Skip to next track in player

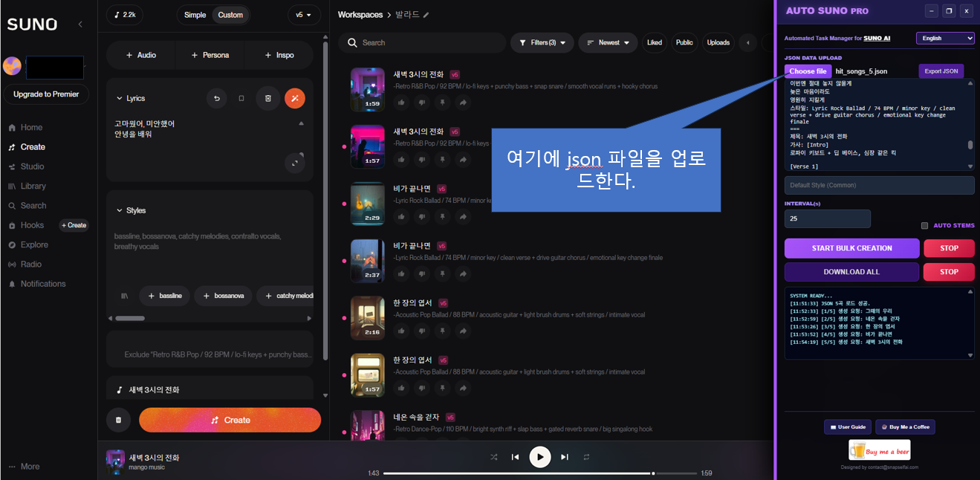(565, 457)
